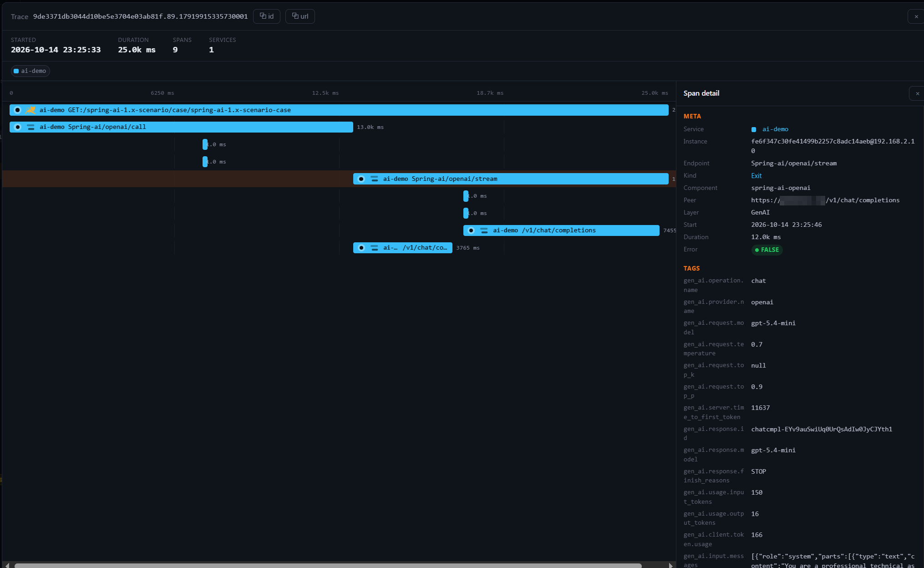This screenshot has height=568, width=924.
Task: Select the second 1.0 ms span under openai/call
Action: pyautogui.click(x=205, y=162)
